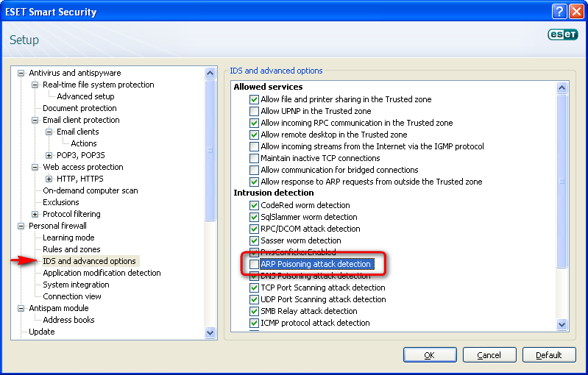
Task: Close the ESET Smart Security window
Action: pos(576,12)
